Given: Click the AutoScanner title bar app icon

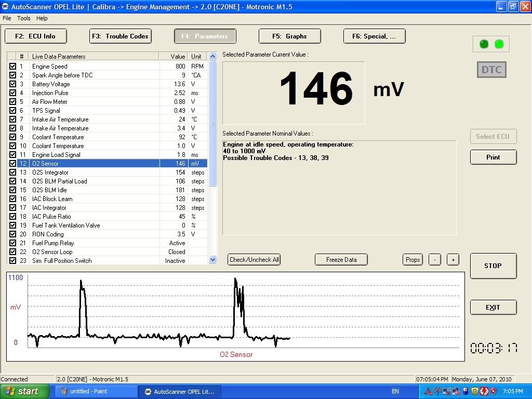Looking at the screenshot, I should tap(6, 7).
